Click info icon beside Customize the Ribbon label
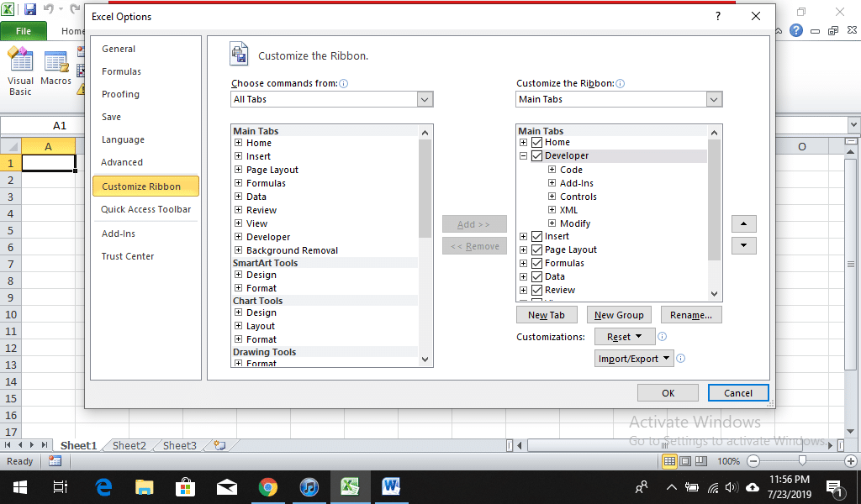 click(x=620, y=83)
